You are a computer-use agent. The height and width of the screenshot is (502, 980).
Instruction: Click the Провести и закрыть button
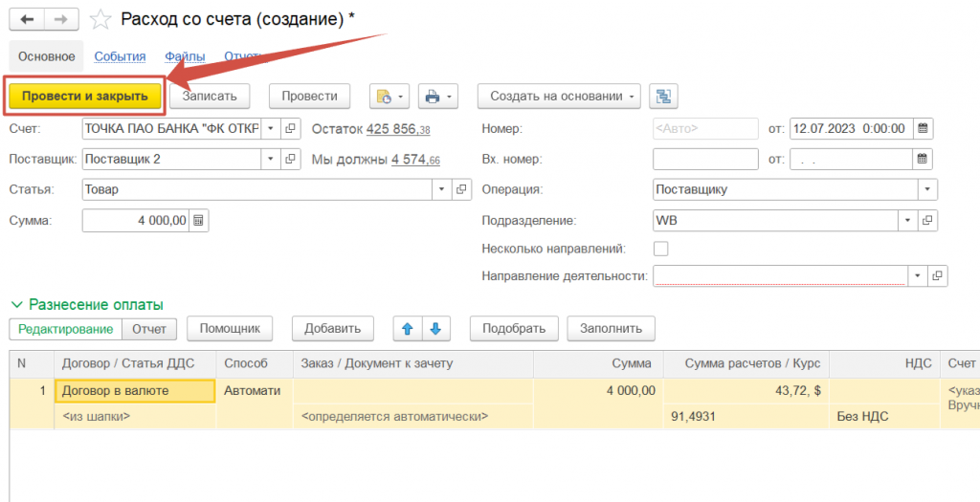pos(84,96)
